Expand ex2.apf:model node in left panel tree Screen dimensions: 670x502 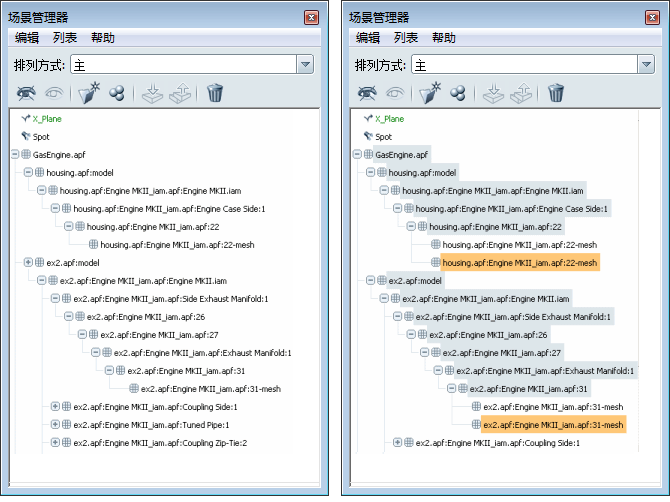click(28, 263)
